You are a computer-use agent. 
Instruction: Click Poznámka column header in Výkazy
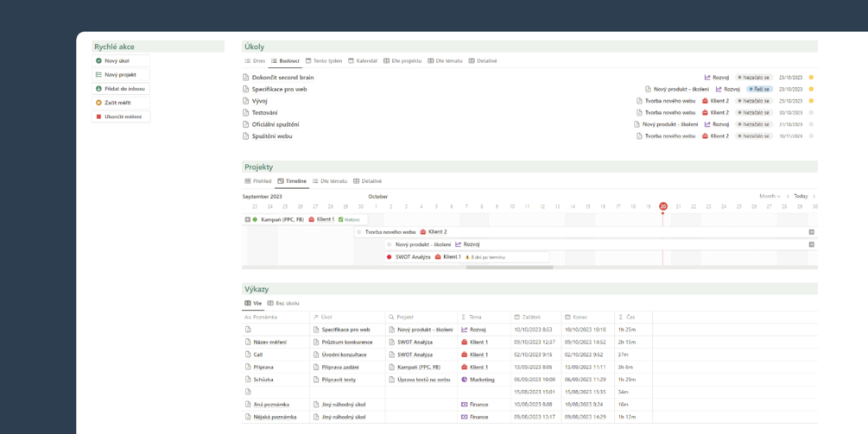(x=276, y=318)
